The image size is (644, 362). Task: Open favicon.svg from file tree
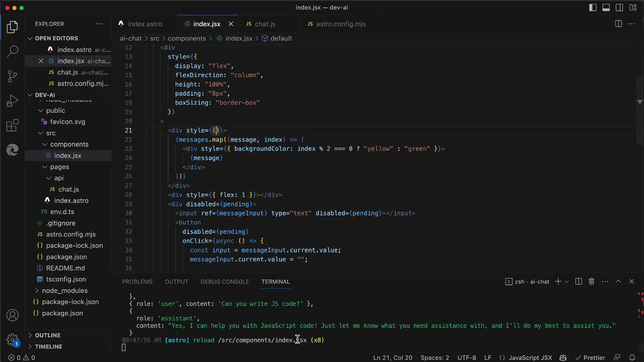[x=67, y=122]
